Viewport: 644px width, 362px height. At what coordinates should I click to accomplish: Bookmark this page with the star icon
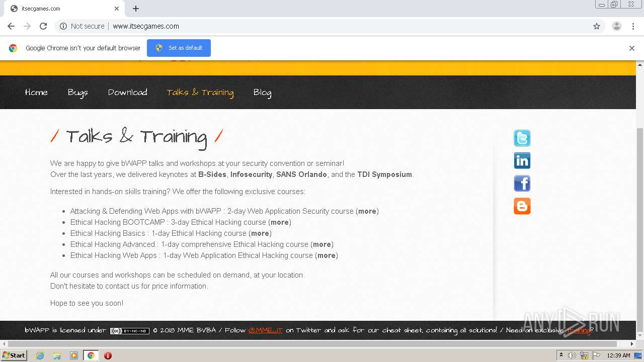597,26
